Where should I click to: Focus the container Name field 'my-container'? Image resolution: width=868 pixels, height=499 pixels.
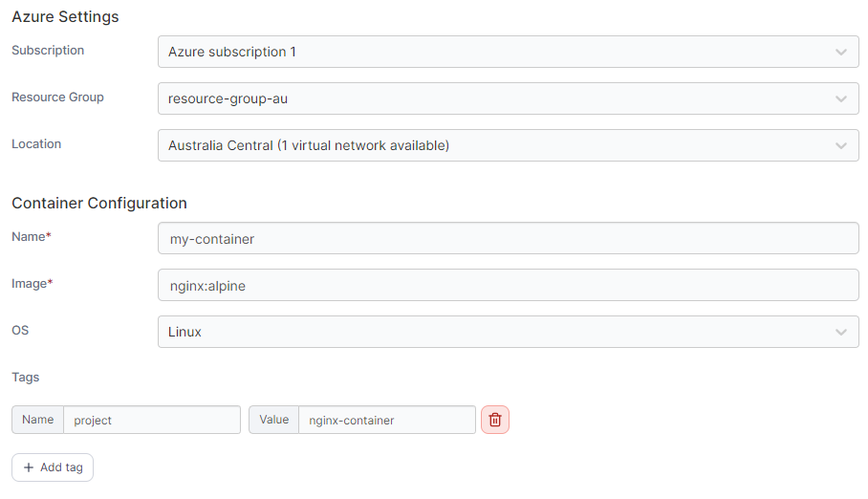tap(508, 239)
